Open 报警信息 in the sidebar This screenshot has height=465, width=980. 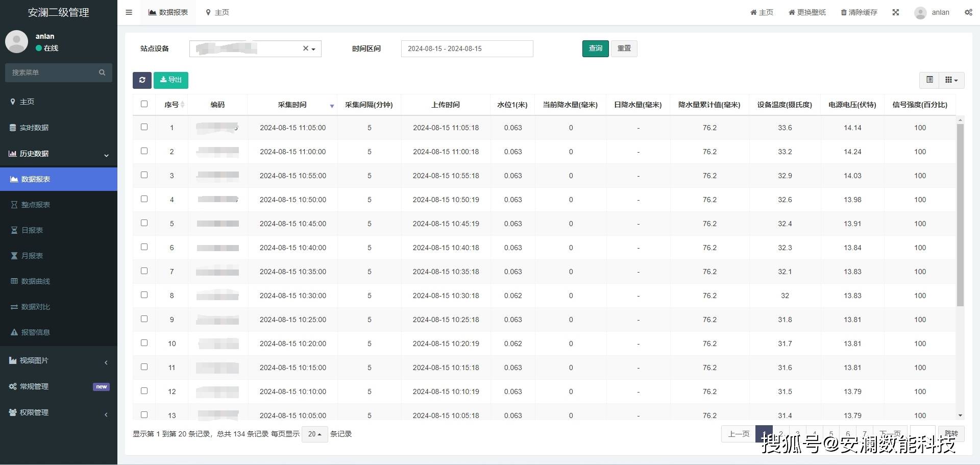(x=59, y=332)
